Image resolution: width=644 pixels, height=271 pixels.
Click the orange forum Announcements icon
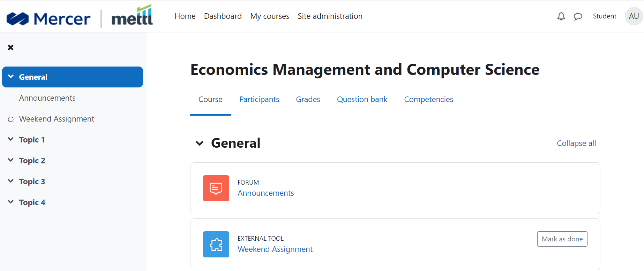point(216,188)
